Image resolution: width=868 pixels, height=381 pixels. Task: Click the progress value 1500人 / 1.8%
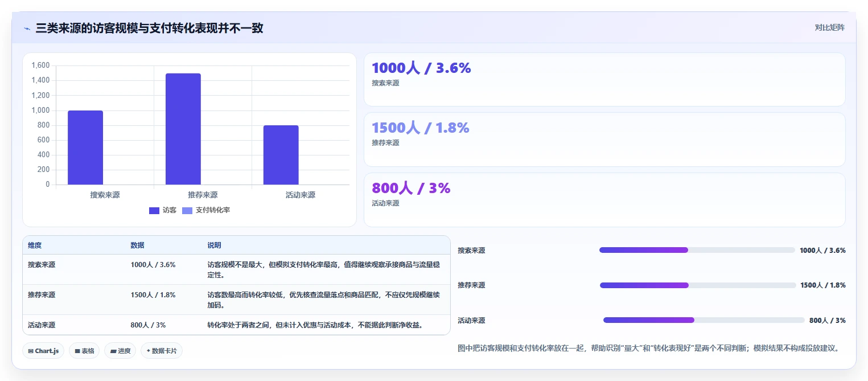pos(823,285)
